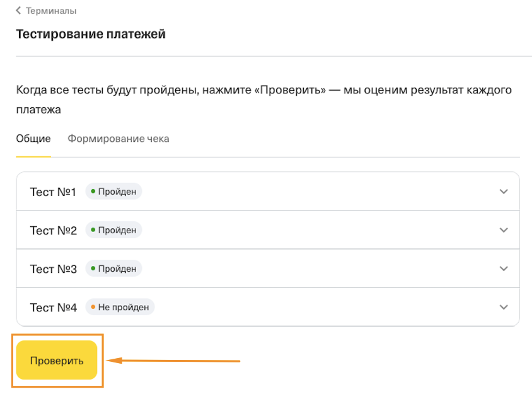Click the green dot in Тест №2 badge
532x394 pixels.
tap(94, 229)
